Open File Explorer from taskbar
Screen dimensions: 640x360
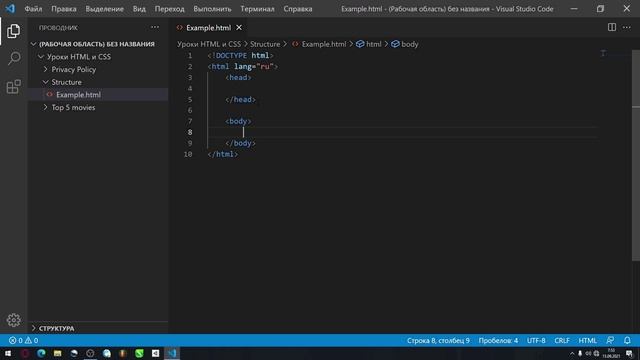(58, 353)
